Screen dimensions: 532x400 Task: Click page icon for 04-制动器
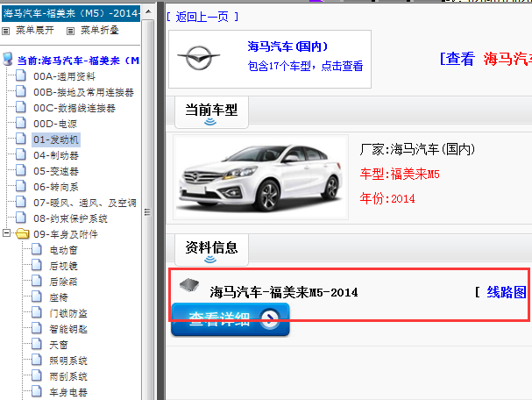[x=21, y=154]
